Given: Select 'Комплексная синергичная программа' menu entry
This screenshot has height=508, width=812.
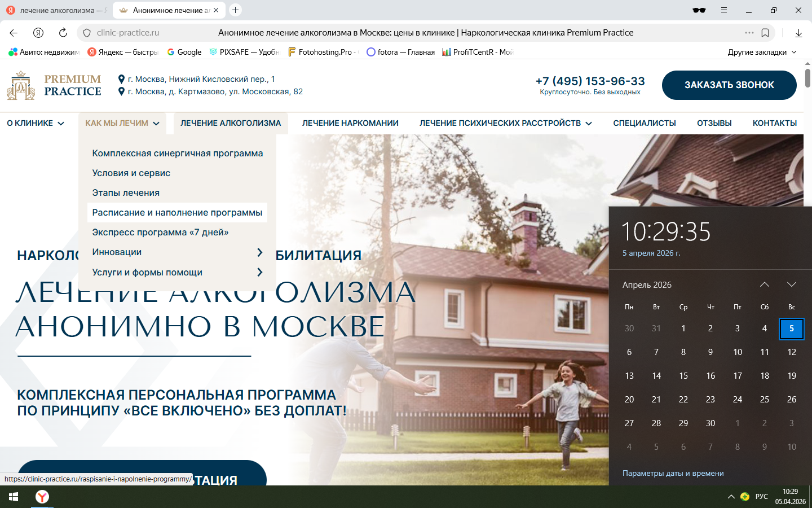Looking at the screenshot, I should pos(178,154).
